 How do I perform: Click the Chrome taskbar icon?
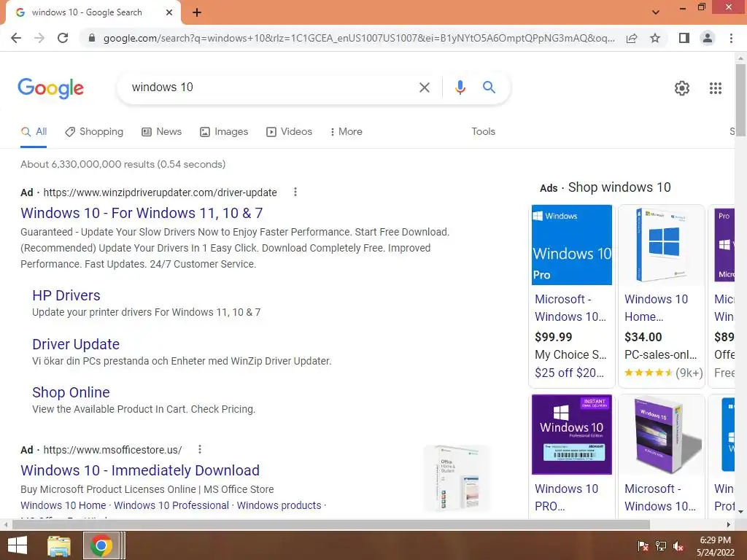[101, 545]
